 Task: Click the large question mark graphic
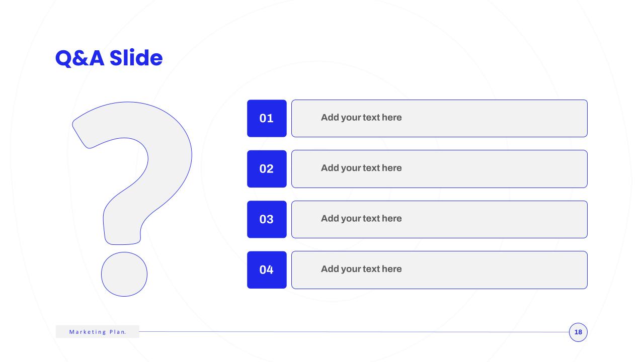click(132, 199)
